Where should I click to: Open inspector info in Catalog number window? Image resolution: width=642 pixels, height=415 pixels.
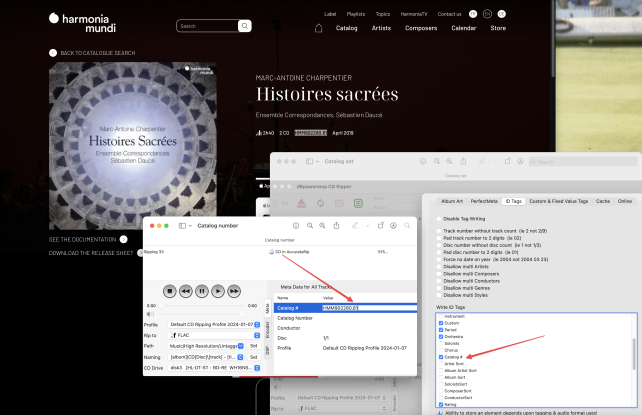pos(296,226)
